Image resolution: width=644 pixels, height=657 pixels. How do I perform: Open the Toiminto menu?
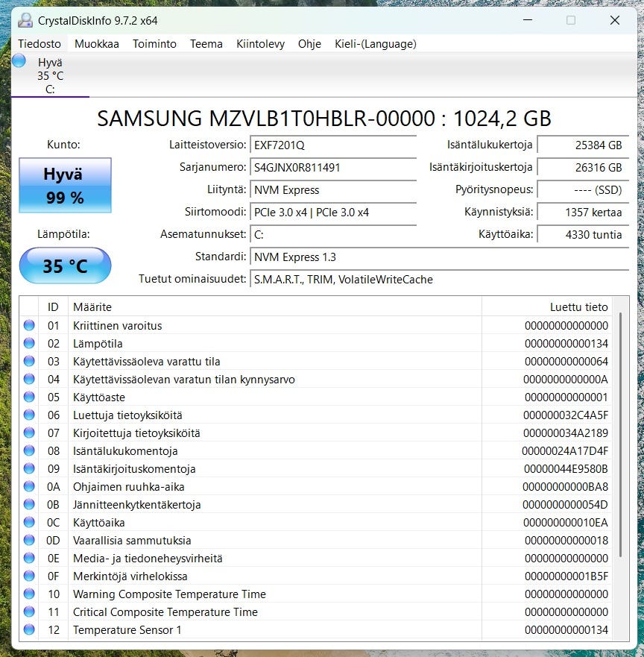coord(154,44)
